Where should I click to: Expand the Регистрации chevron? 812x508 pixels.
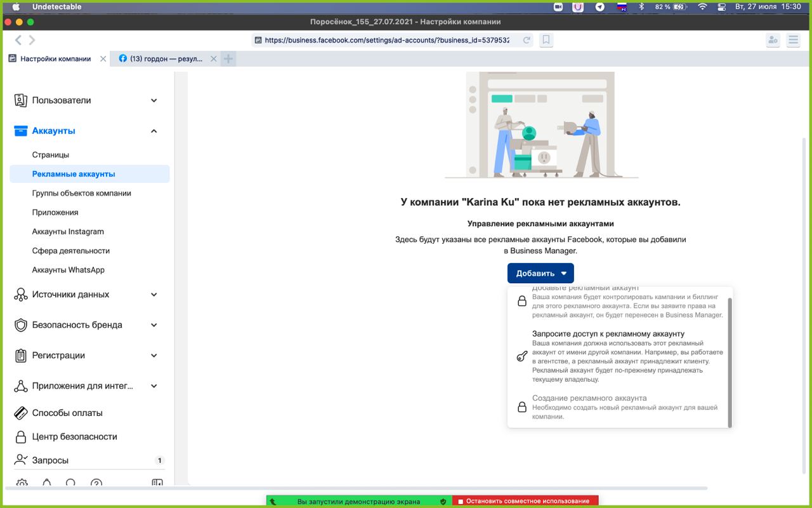154,356
